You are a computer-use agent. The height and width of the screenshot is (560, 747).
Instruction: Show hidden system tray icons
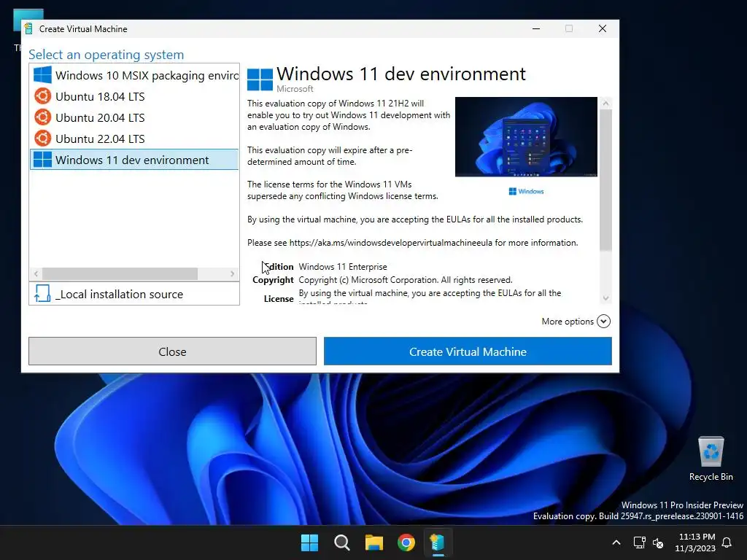(x=616, y=542)
